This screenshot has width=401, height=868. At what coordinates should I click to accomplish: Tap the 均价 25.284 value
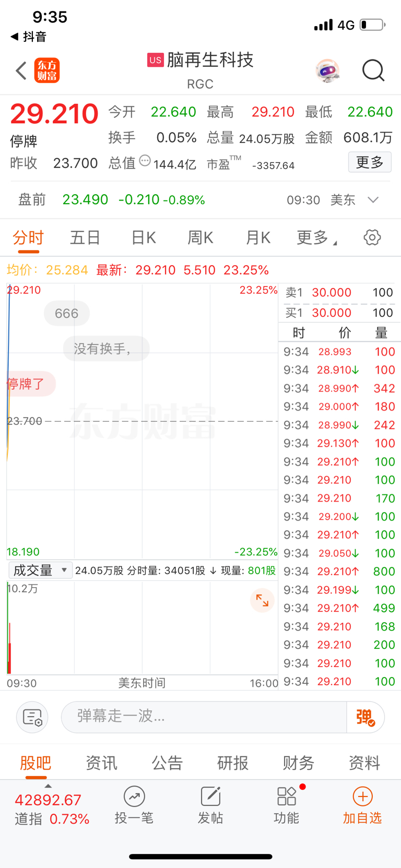coord(47,270)
